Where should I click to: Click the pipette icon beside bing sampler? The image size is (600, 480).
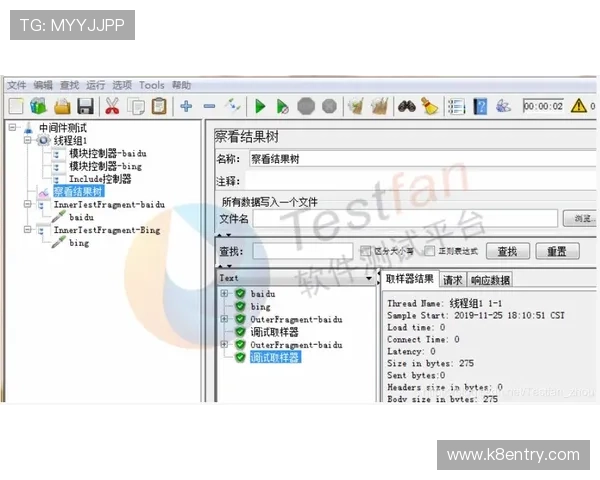click(x=59, y=242)
